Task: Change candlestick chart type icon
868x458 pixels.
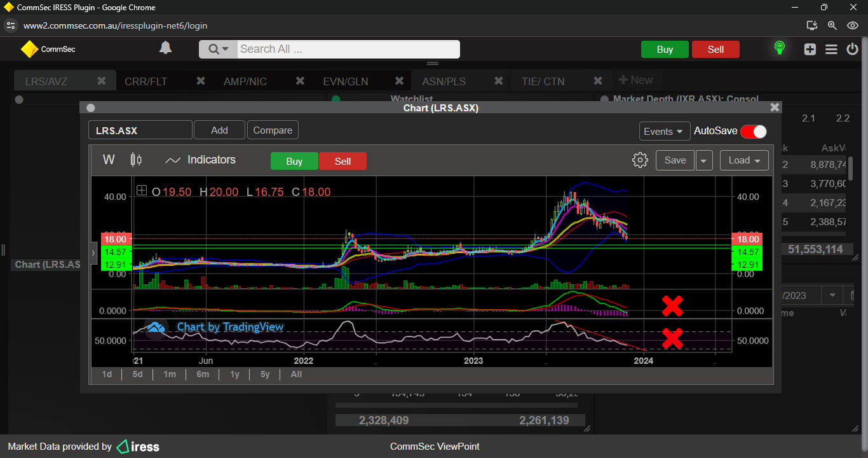Action: tap(136, 160)
